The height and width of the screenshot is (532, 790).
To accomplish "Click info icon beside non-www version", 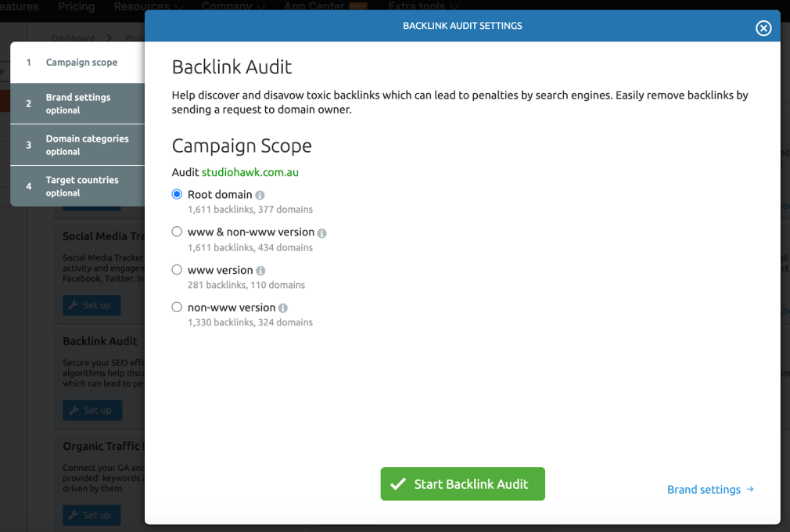I will (283, 308).
